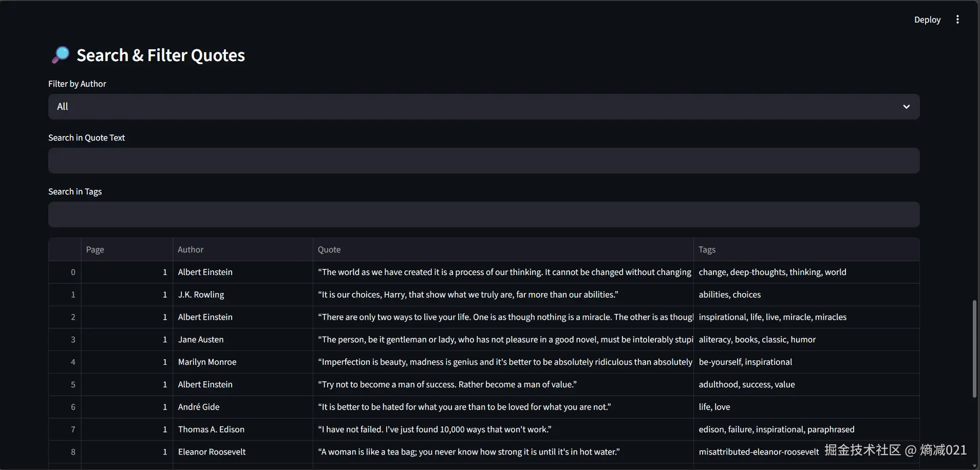Click the Tags column header
The height and width of the screenshot is (470, 980).
[805, 249]
